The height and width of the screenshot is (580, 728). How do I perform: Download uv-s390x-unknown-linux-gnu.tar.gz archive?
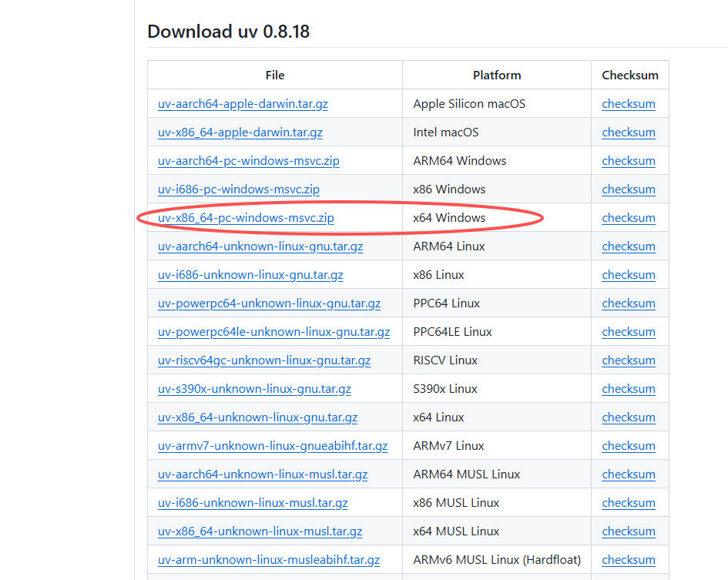[x=254, y=389]
